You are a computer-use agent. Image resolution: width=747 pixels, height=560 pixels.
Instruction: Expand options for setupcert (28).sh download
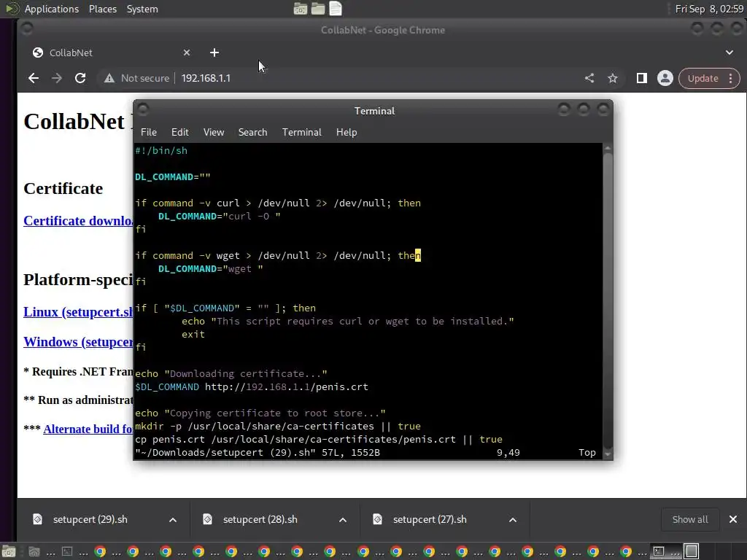(343, 519)
